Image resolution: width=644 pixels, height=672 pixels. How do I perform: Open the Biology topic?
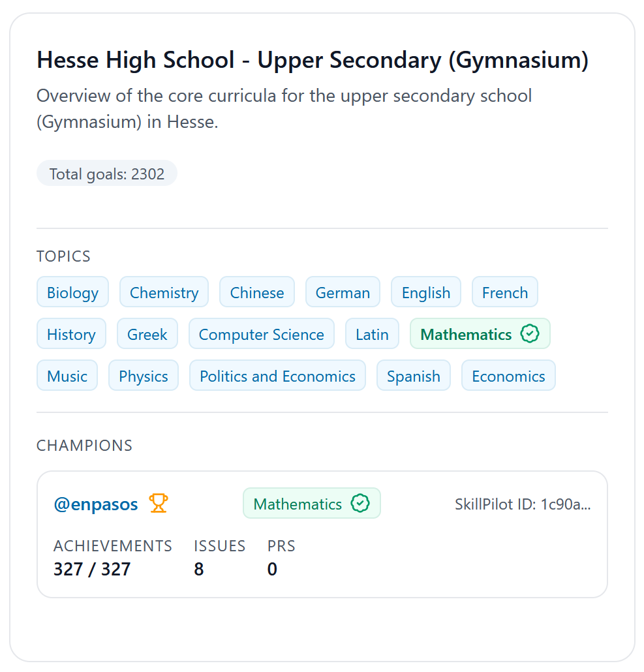[x=72, y=292]
